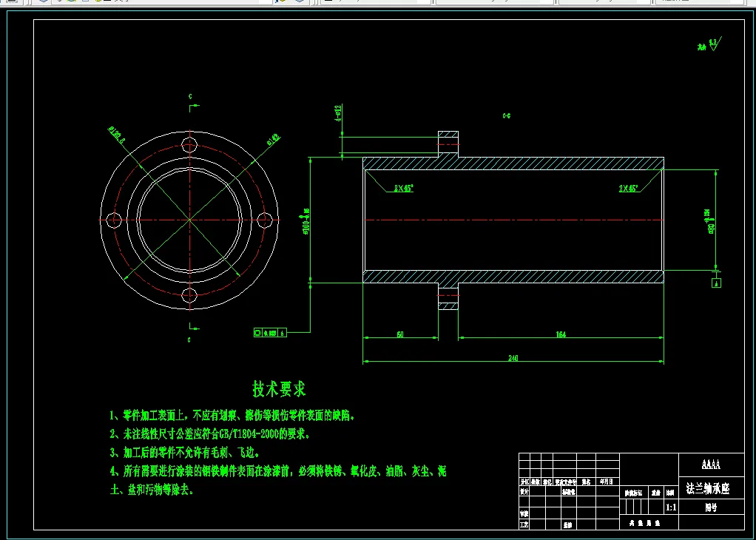This screenshot has height=540, width=756.
Task: Select the ø120.6 diameter dimension text
Action: click(117, 135)
